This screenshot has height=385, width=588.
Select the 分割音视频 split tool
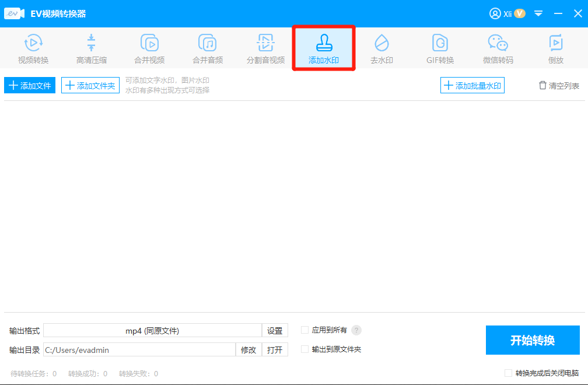coord(265,48)
